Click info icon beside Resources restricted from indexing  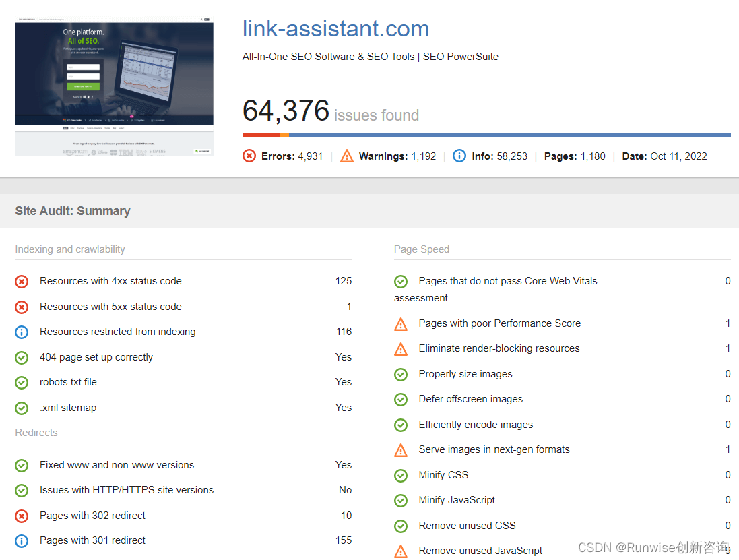[x=22, y=332]
